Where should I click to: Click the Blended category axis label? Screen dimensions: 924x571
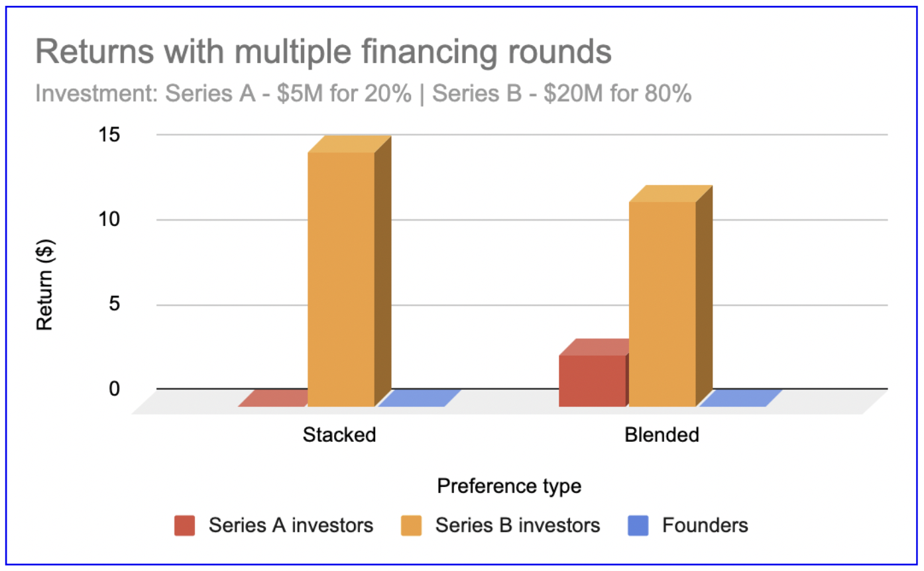pos(662,435)
